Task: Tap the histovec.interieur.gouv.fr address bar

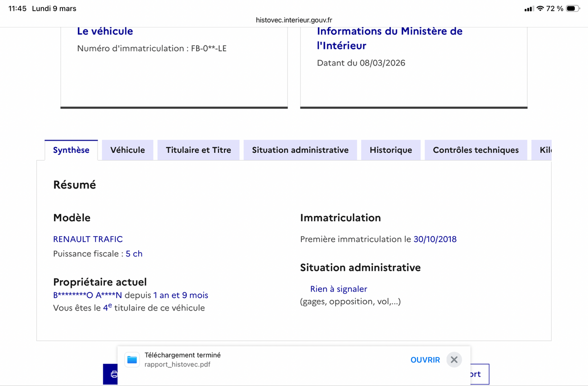Action: pyautogui.click(x=294, y=20)
